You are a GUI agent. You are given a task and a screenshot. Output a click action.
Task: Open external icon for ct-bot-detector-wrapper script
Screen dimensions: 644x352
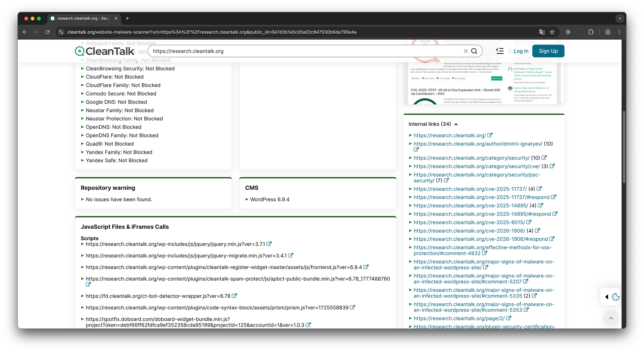[234, 296]
